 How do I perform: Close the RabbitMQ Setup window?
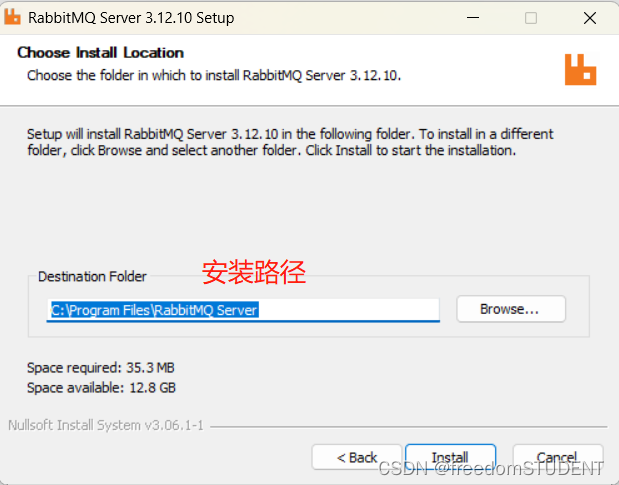[590, 18]
